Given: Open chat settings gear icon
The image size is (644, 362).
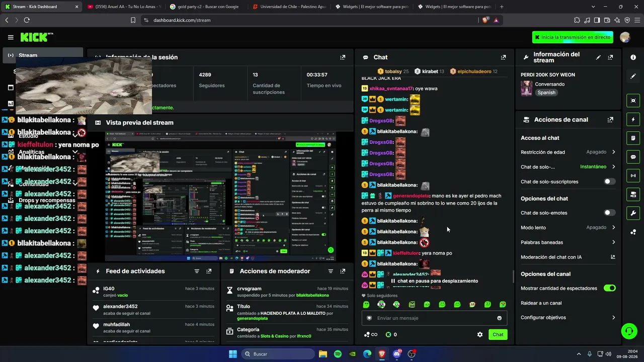Looking at the screenshot, I should pyautogui.click(x=480, y=334).
